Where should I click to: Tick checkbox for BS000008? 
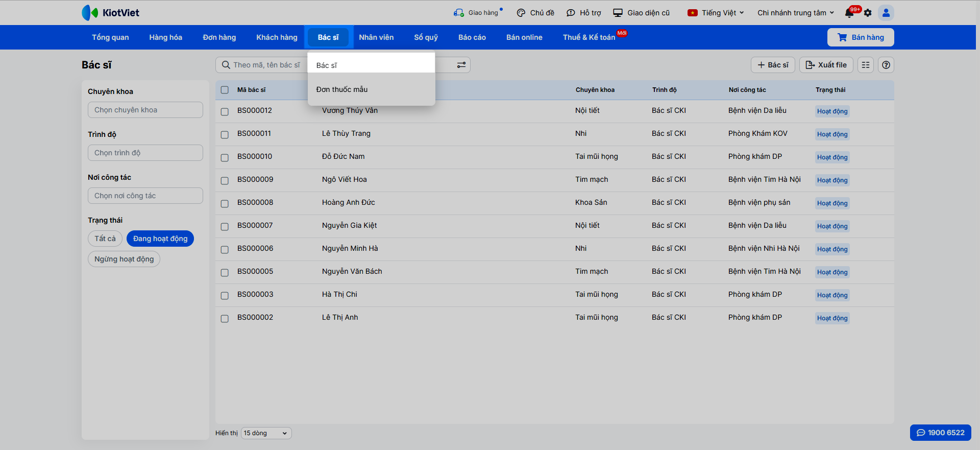point(225,203)
